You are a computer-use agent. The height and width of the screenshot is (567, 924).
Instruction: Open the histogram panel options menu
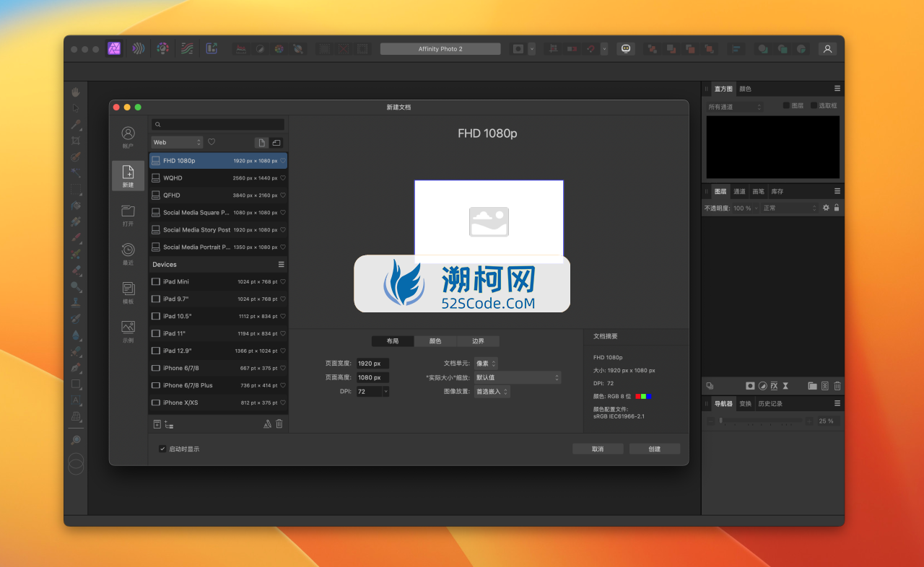837,88
